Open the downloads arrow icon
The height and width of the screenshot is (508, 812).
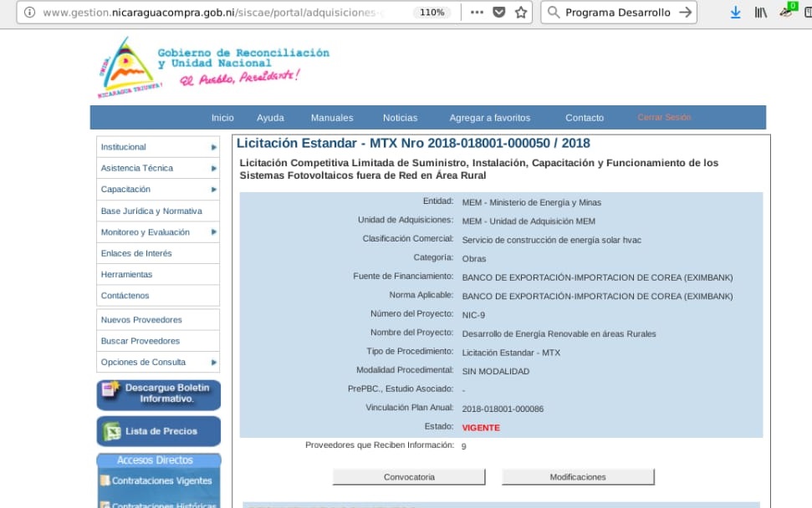tap(735, 13)
